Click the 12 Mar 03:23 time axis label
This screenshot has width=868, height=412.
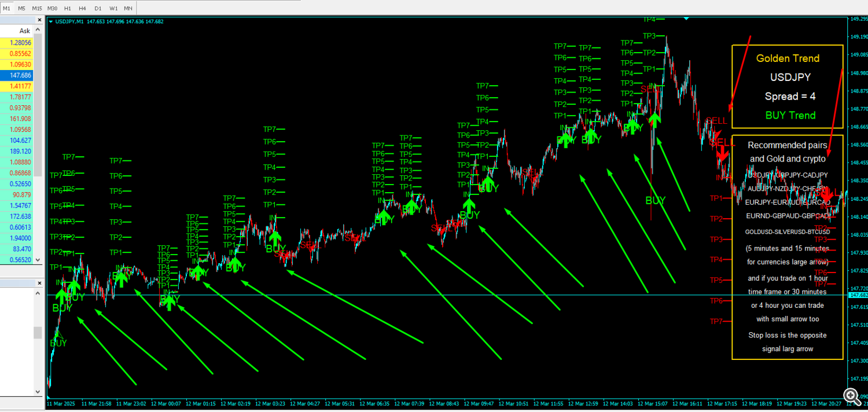point(270,403)
